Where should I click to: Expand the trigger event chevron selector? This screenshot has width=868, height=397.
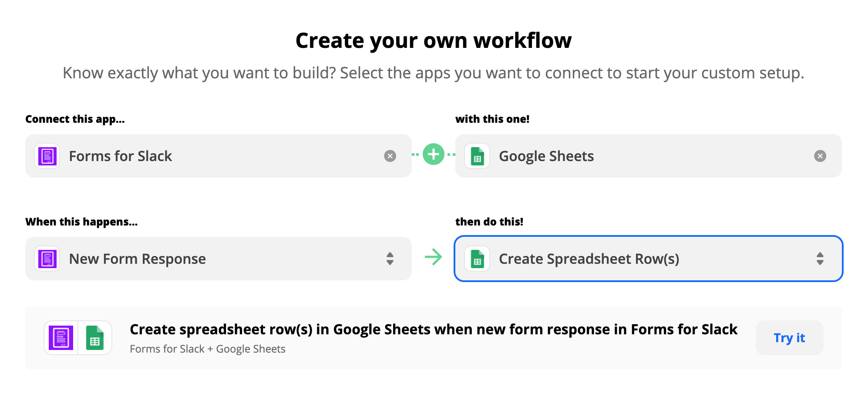click(x=390, y=258)
